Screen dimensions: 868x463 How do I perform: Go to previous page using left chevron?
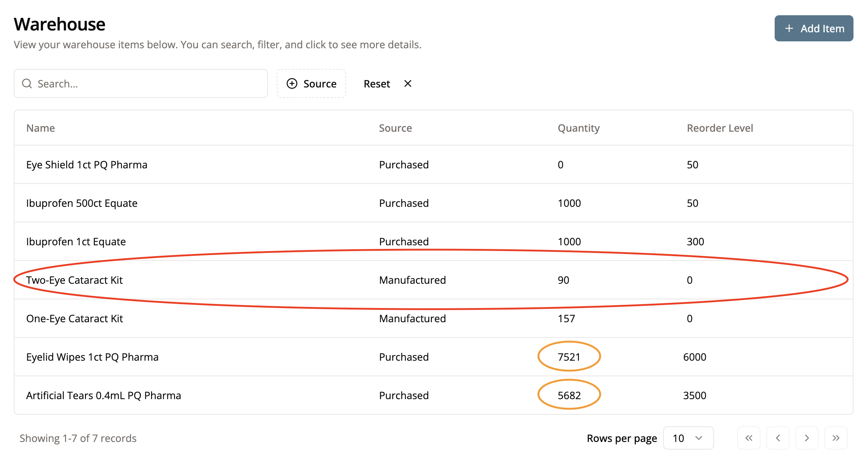[x=778, y=438]
